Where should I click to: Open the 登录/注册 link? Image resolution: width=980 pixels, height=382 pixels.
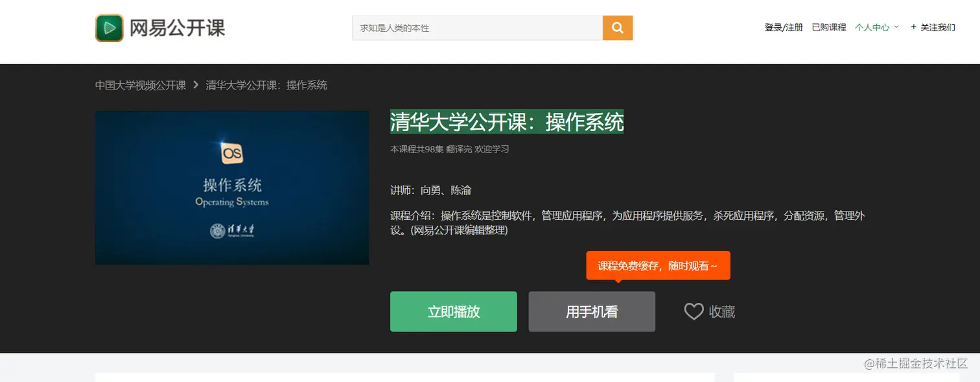pos(784,27)
